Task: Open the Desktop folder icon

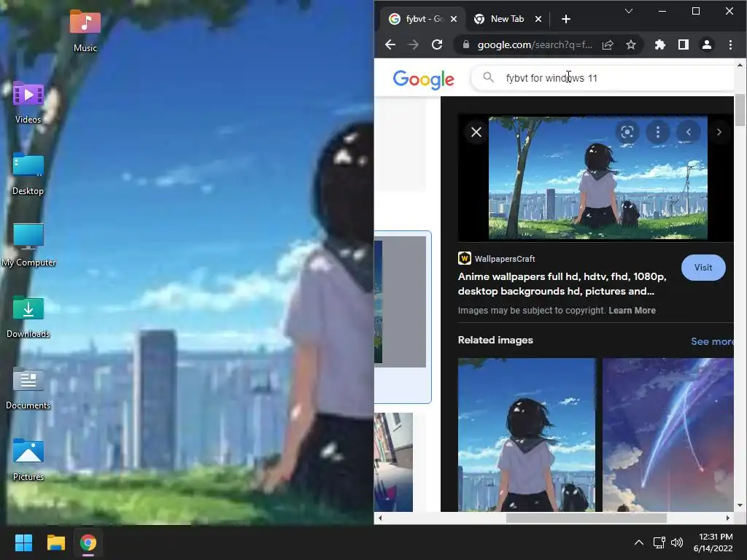Action: pyautogui.click(x=28, y=174)
